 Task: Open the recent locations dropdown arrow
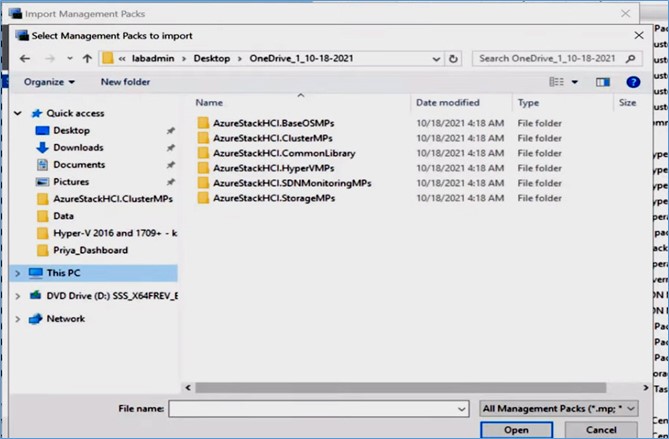click(x=70, y=58)
